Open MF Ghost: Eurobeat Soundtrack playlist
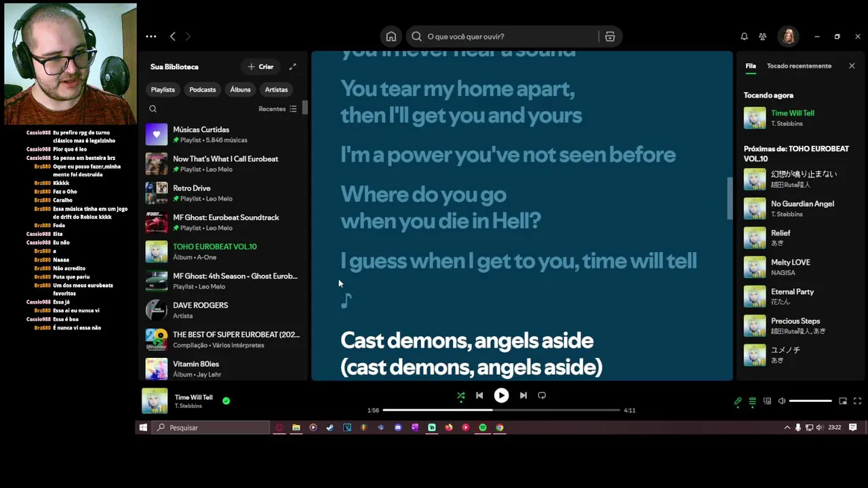This screenshot has height=488, width=868. (x=223, y=222)
